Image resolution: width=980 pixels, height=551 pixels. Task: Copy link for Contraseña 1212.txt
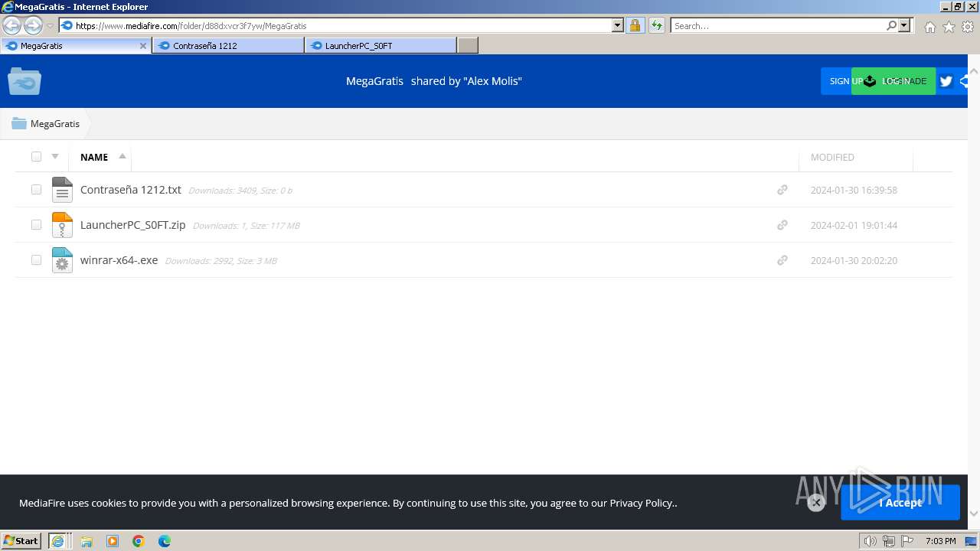click(x=782, y=190)
